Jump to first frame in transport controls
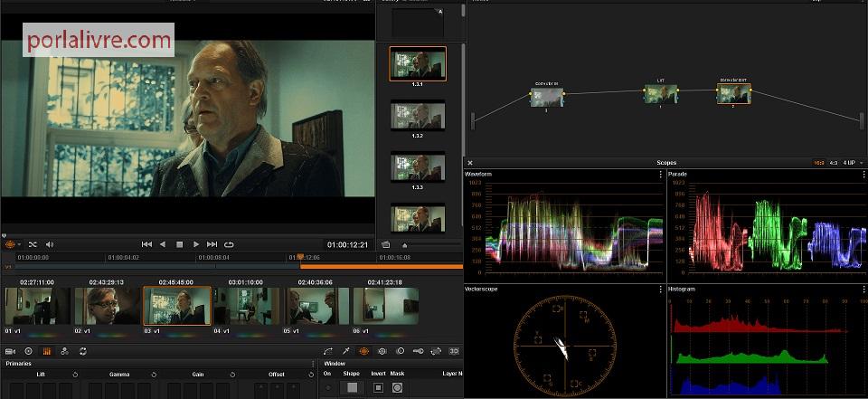Viewport: 868px width, 399px height. [146, 244]
